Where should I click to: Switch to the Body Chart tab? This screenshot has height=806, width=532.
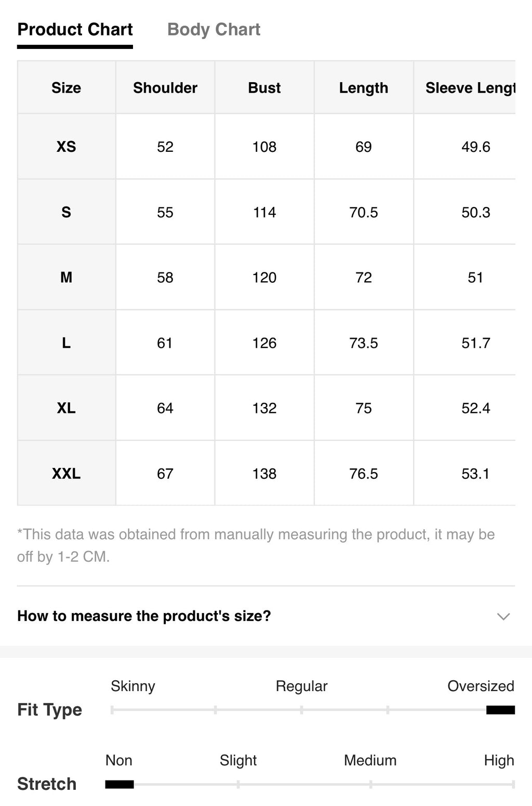pos(214,30)
